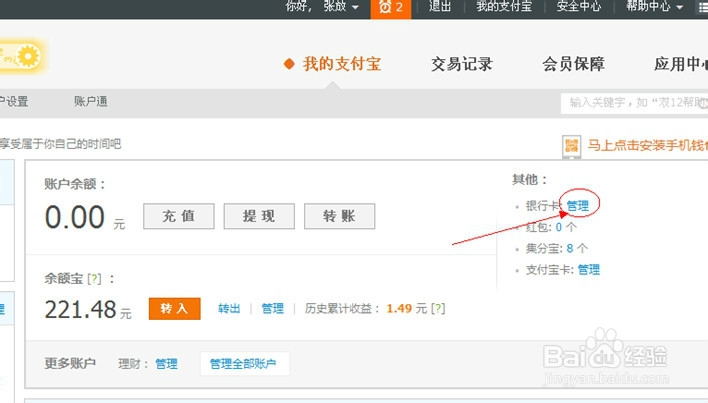Open 我的支付宝 link in top bar
Image resolution: width=708 pixels, height=403 pixels.
504,6
